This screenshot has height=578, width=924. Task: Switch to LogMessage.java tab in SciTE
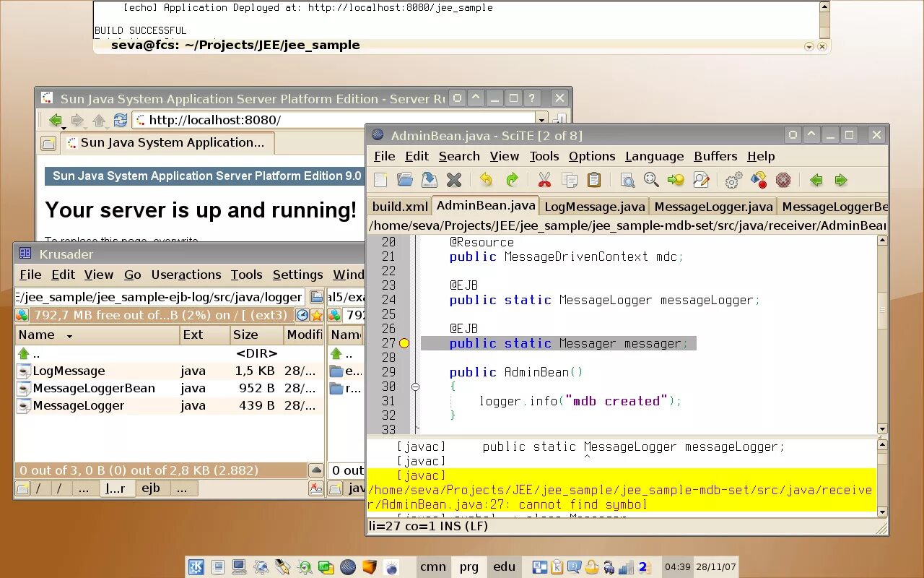pyautogui.click(x=594, y=207)
